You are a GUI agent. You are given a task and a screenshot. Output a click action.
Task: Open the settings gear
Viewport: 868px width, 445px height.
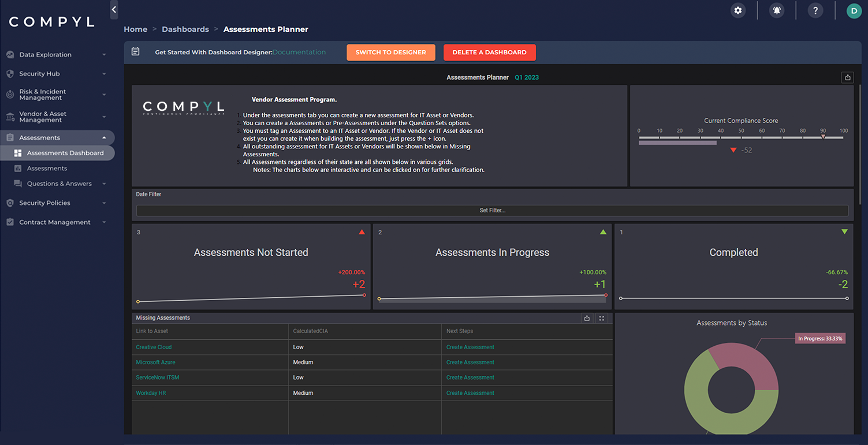pos(737,10)
